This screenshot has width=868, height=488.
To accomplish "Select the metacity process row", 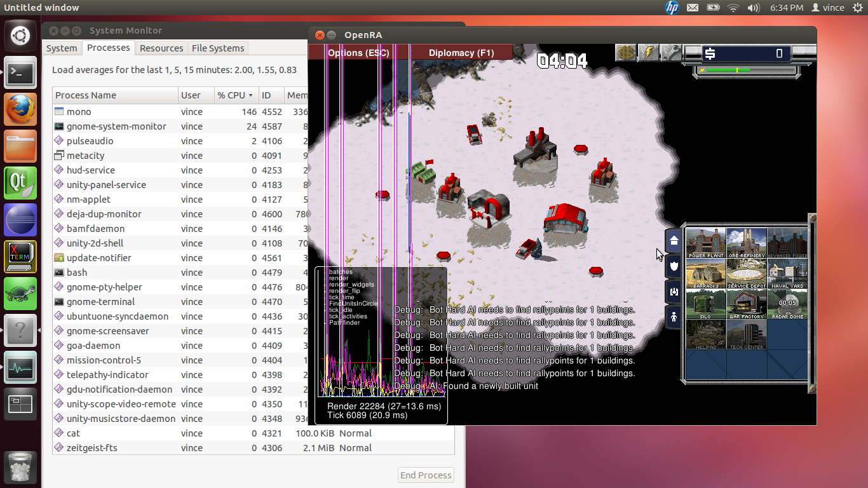I will click(x=180, y=156).
